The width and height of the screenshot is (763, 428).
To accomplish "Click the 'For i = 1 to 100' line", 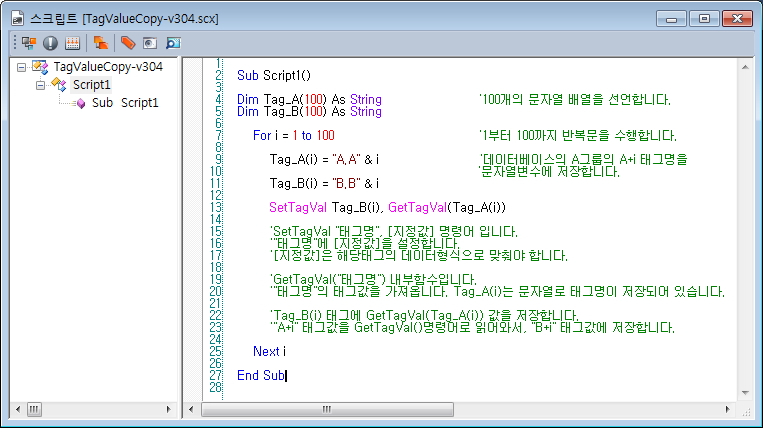I will (293, 135).
